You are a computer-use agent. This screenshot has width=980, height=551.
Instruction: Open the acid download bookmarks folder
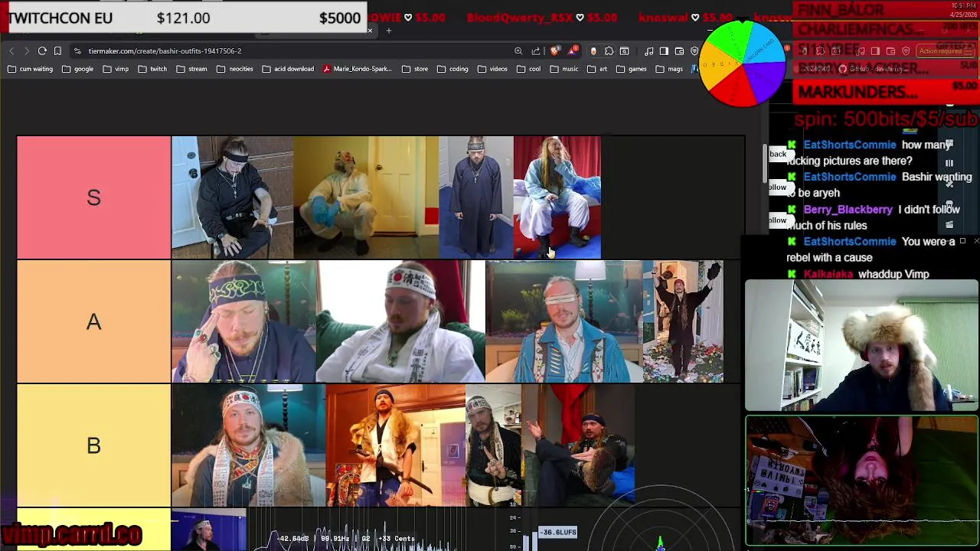tap(288, 69)
